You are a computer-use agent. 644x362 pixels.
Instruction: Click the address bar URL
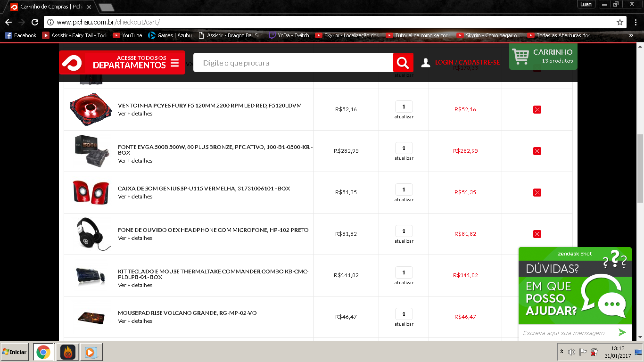coord(108,22)
